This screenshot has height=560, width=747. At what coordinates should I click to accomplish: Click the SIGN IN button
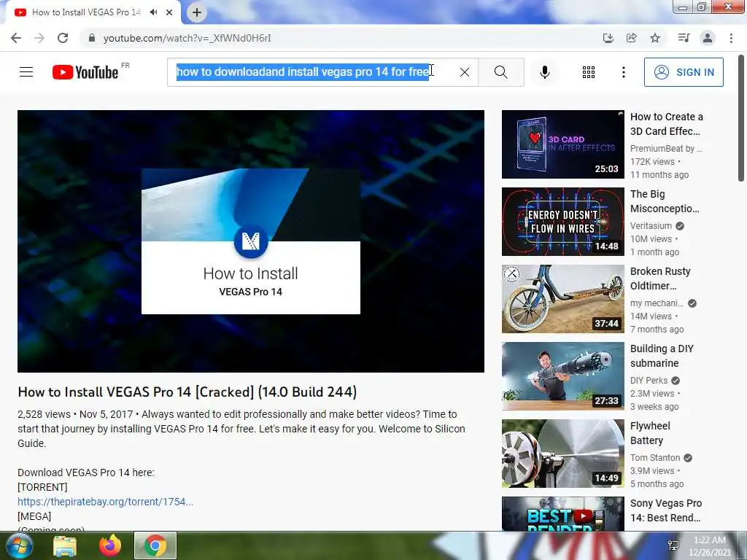684,72
